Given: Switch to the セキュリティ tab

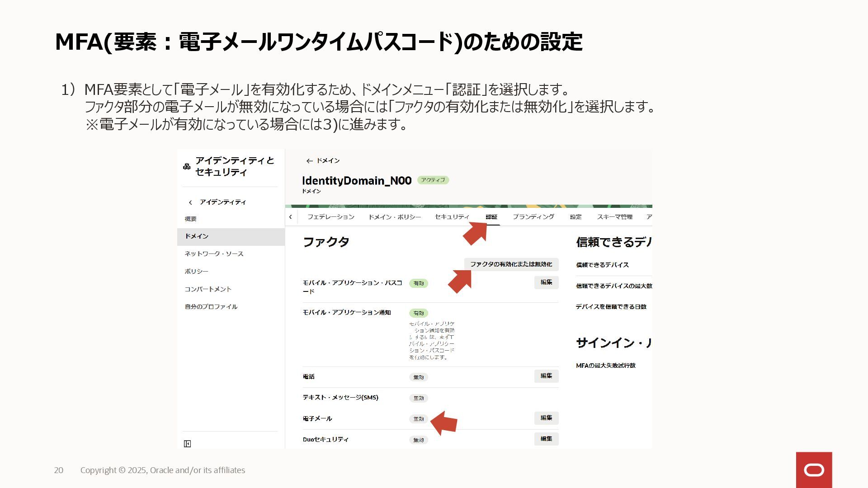Looking at the screenshot, I should pos(452,217).
